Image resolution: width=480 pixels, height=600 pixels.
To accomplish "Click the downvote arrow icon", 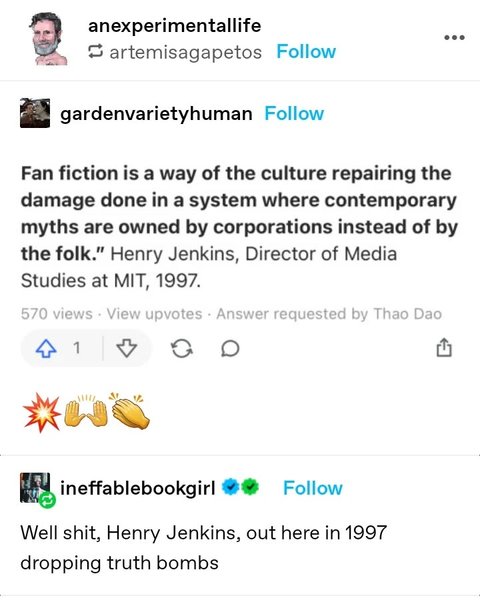I will (x=127, y=349).
